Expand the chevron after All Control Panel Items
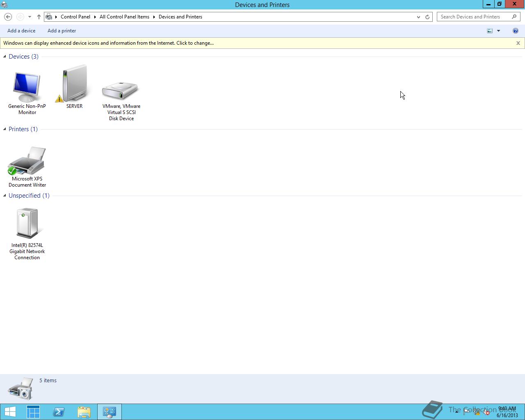Screen dimensions: 525x420 point(154,17)
